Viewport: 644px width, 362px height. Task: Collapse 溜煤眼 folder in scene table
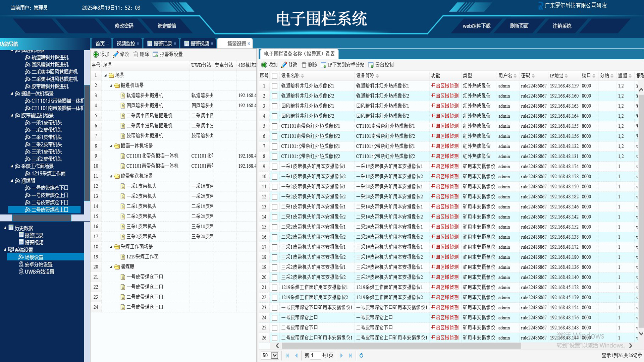click(111, 267)
